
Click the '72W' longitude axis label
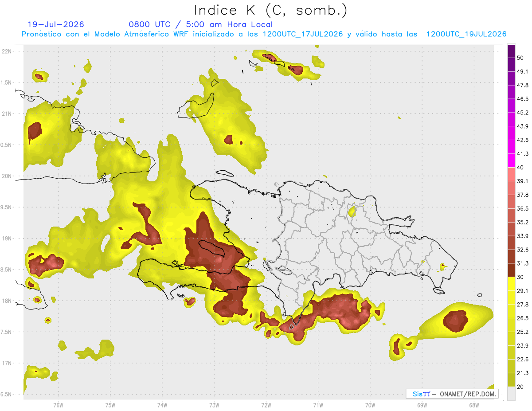click(266, 405)
